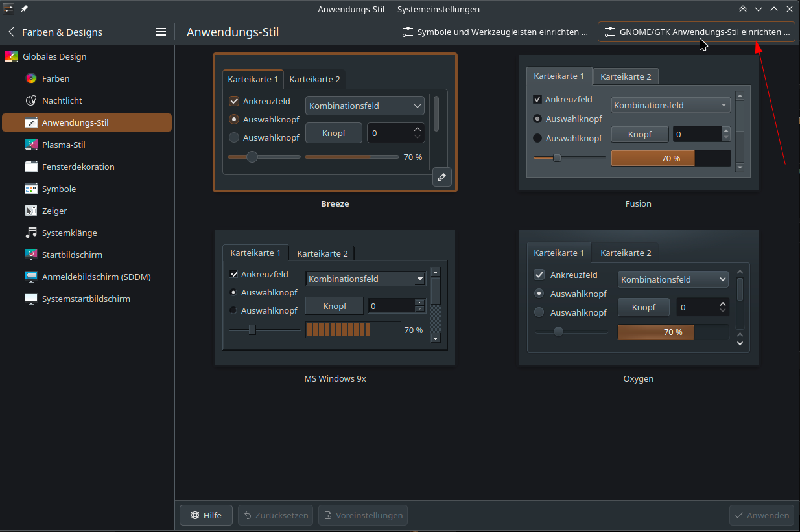Viewport: 800px width, 532px height.
Task: Click the hamburger menu icon
Action: coord(161,32)
